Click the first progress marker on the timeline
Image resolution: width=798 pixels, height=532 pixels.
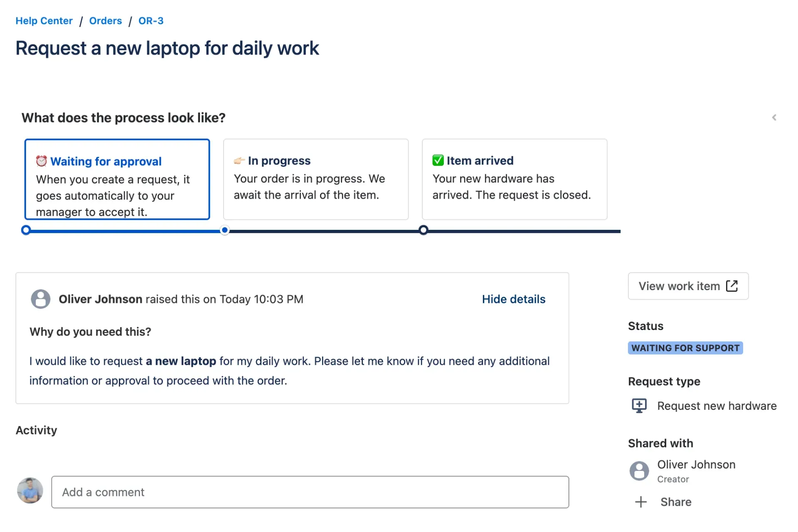pyautogui.click(x=26, y=230)
